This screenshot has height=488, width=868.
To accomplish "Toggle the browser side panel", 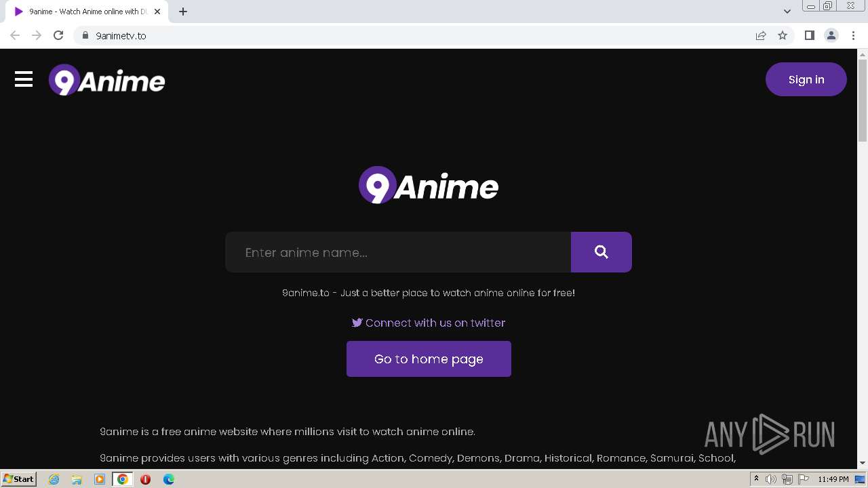I will point(810,35).
